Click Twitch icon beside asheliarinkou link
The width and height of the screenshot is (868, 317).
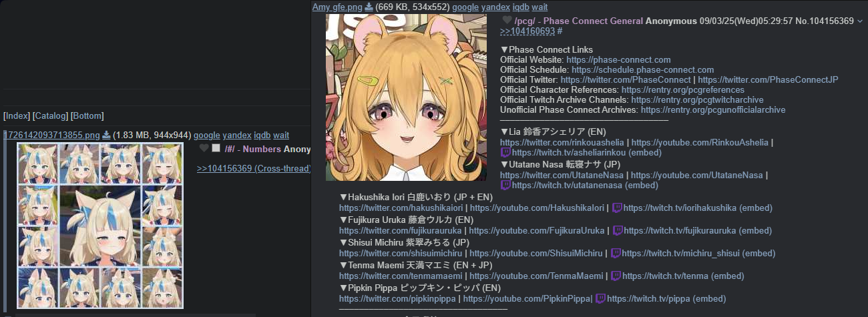(x=505, y=152)
